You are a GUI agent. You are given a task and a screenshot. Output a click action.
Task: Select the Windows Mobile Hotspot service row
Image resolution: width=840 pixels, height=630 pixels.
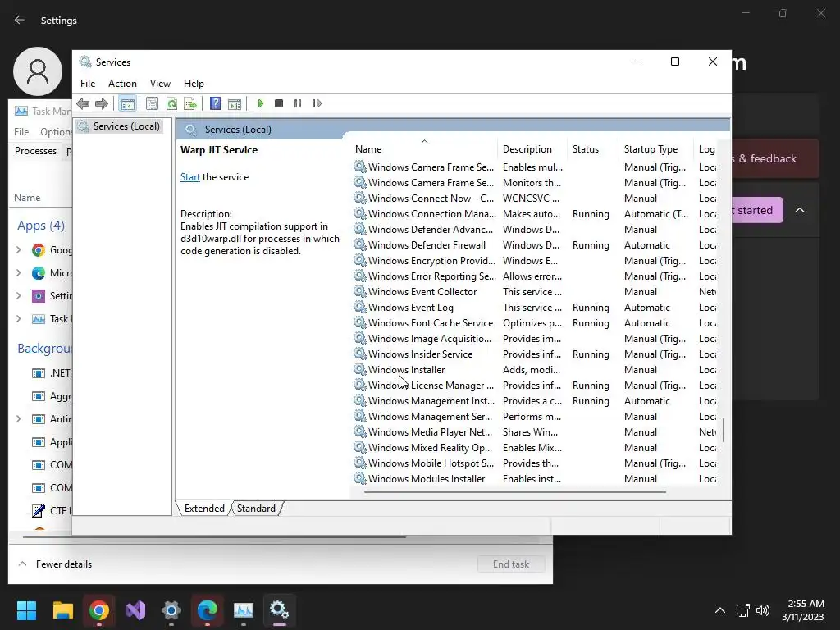534,463
